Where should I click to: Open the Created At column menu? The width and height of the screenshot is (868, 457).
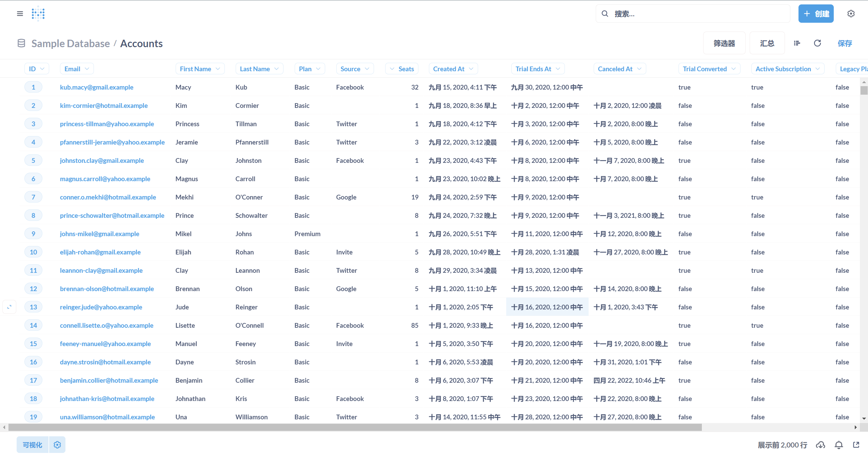(453, 69)
